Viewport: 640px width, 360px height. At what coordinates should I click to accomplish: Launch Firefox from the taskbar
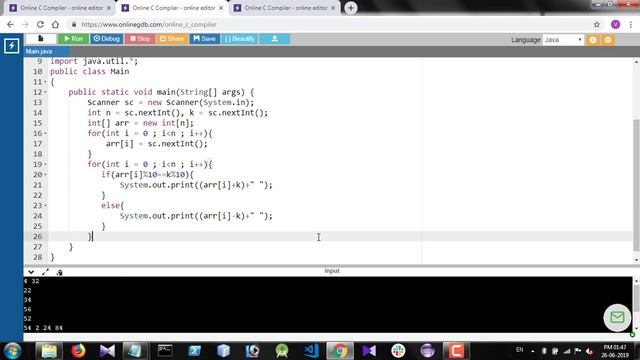[78, 351]
